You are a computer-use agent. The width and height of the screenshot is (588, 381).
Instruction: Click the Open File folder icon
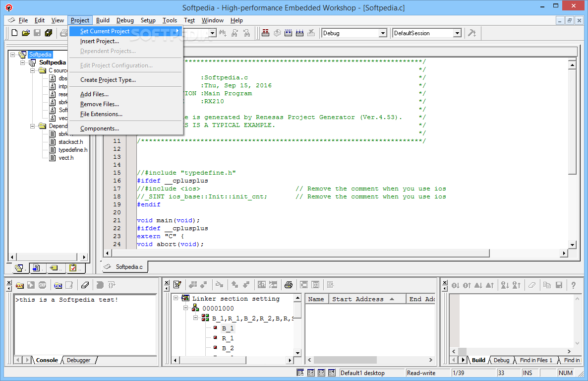26,33
